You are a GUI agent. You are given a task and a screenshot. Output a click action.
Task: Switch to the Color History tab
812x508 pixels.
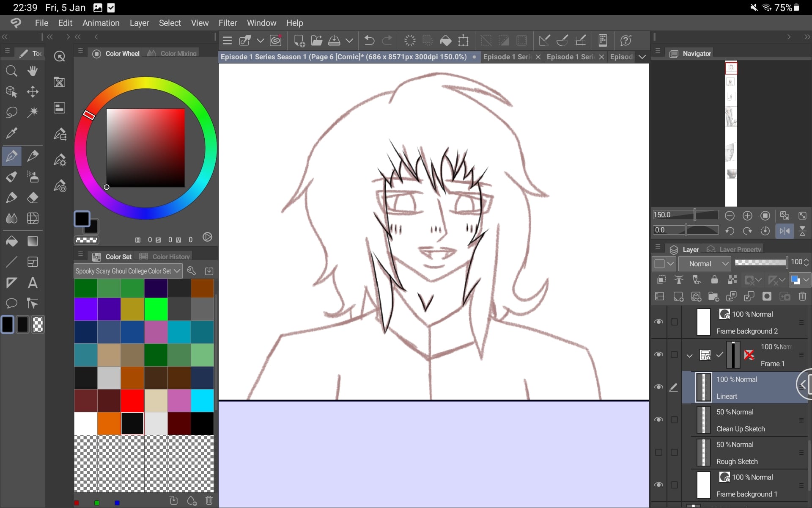pyautogui.click(x=165, y=257)
